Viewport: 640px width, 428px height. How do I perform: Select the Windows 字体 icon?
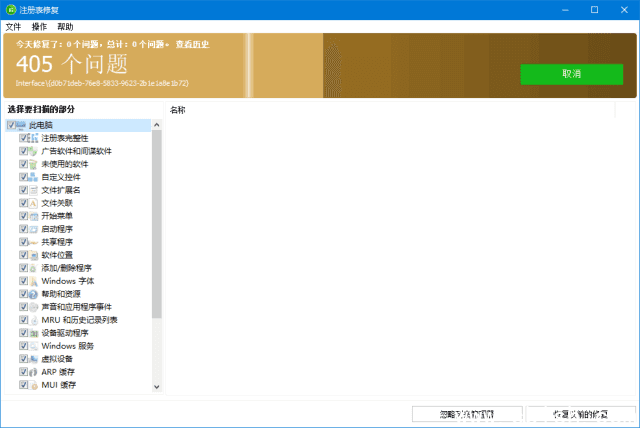click(x=33, y=281)
